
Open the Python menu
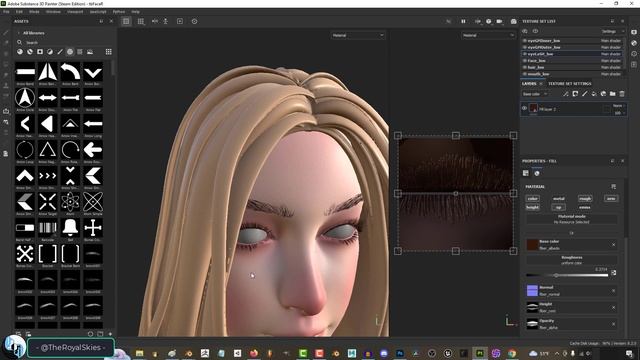[119, 12]
